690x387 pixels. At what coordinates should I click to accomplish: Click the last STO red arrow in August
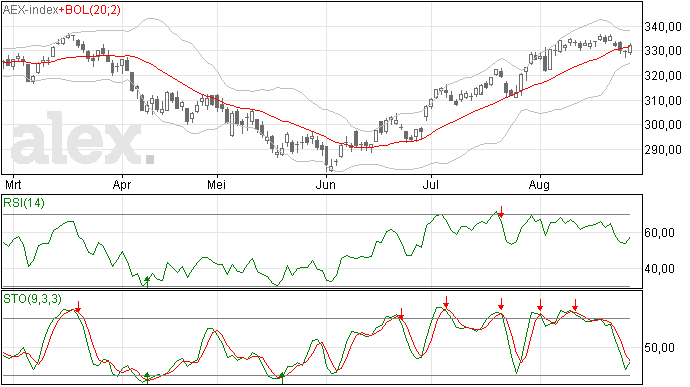[575, 305]
